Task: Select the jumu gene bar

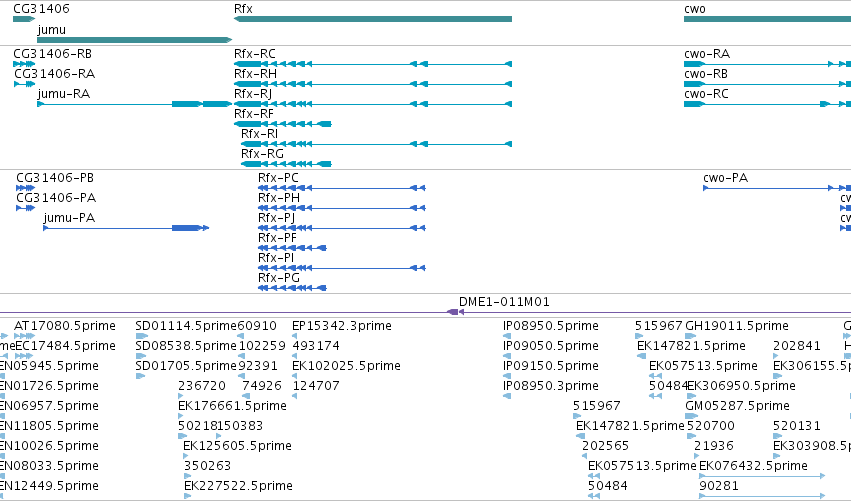Action: (x=135, y=40)
